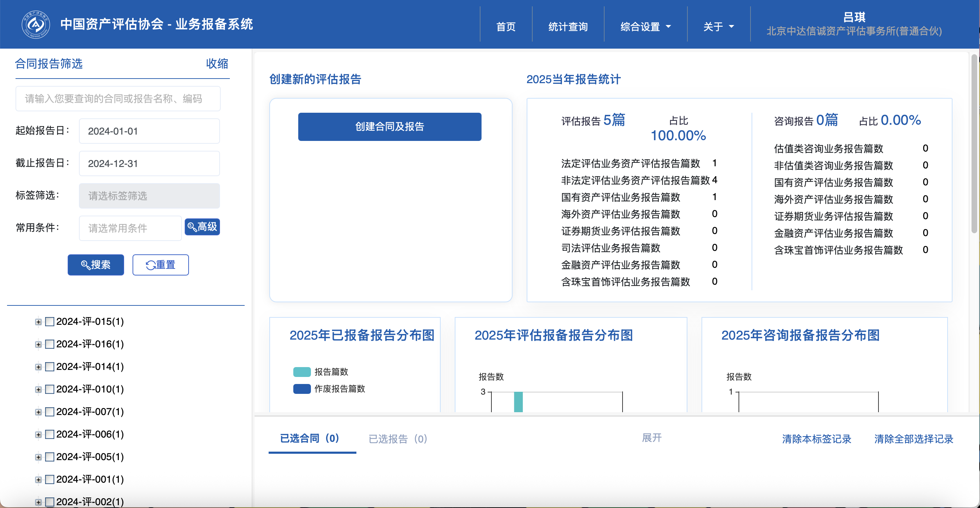Viewport: 980px width, 508px height.
Task: Click the dark blue 作废报告篇数 legend swatch
Action: point(302,389)
